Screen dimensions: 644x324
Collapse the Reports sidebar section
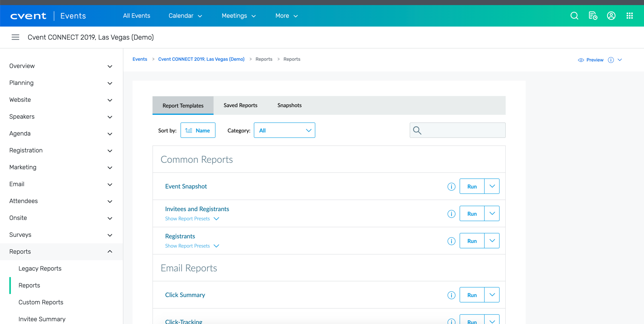pyautogui.click(x=61, y=252)
